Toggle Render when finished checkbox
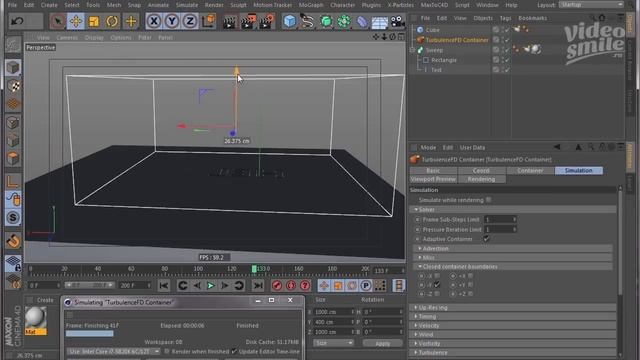Screen dimensions: 640x360 pos(167,351)
